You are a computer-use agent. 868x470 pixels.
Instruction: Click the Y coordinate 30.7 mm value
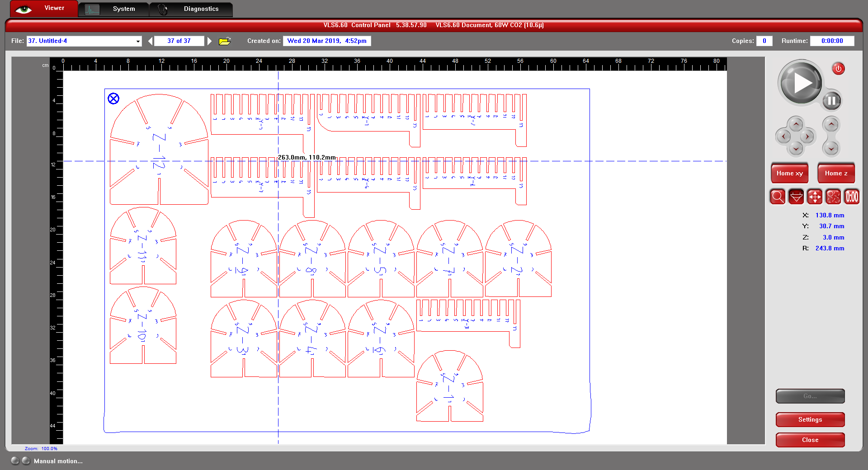831,226
